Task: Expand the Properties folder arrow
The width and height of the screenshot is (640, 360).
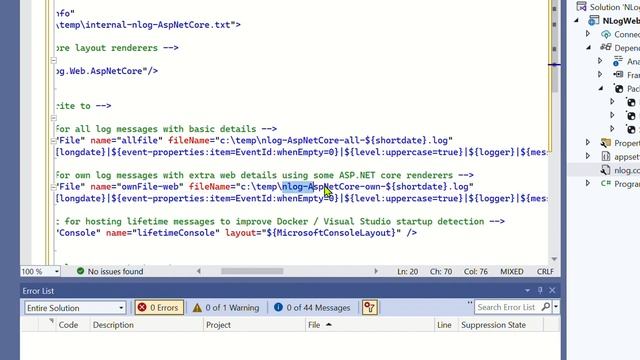Action: click(588, 142)
